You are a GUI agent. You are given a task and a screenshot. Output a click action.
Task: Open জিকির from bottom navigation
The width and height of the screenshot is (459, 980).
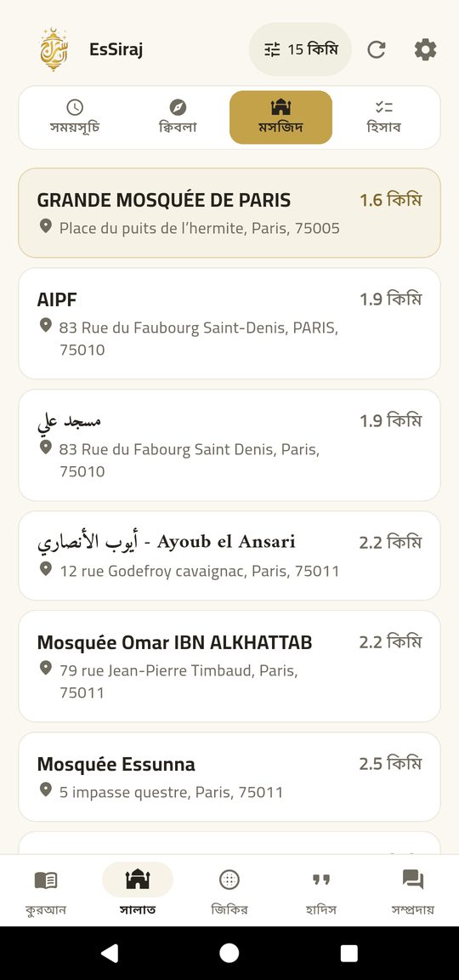click(x=229, y=891)
